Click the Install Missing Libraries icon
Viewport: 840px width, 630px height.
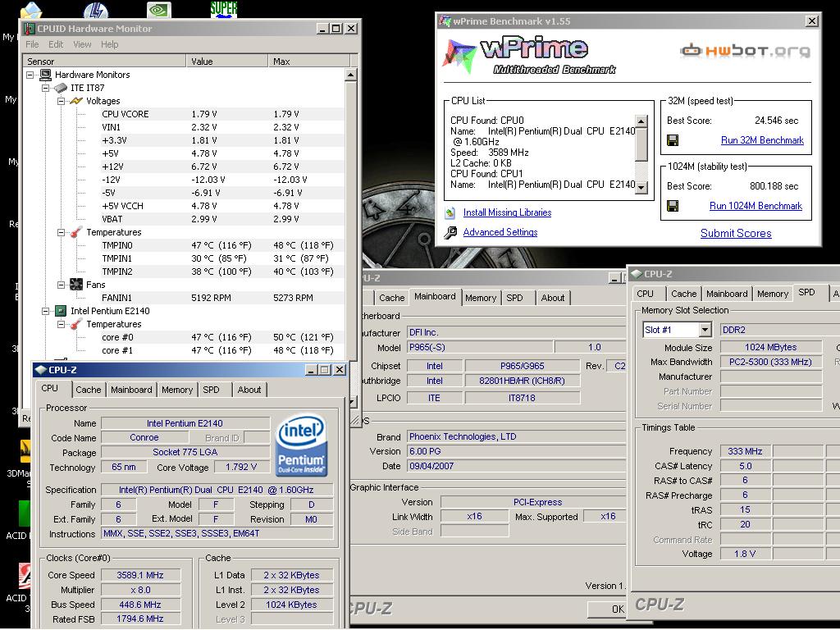[x=450, y=212]
